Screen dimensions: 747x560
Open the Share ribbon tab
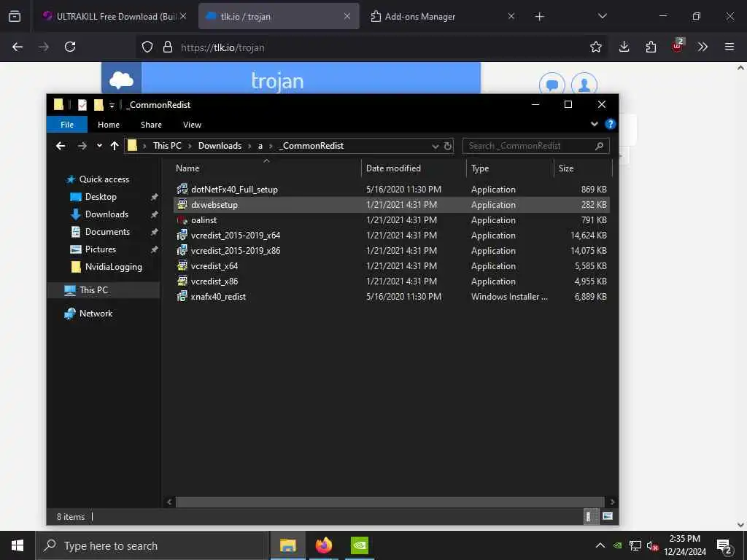(151, 125)
